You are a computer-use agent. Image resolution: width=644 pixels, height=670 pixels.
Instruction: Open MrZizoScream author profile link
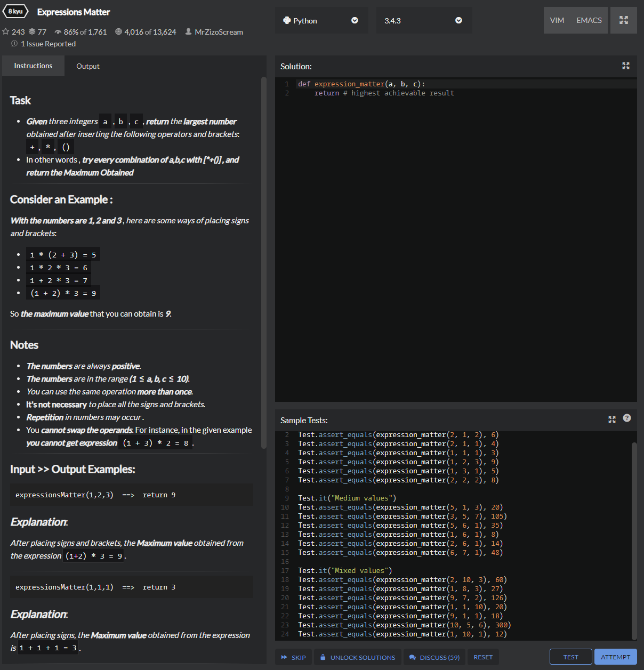(x=219, y=32)
